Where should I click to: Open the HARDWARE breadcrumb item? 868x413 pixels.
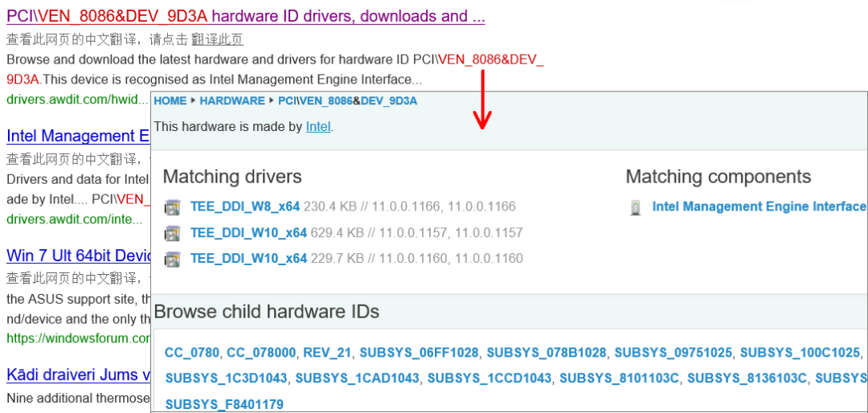232,101
